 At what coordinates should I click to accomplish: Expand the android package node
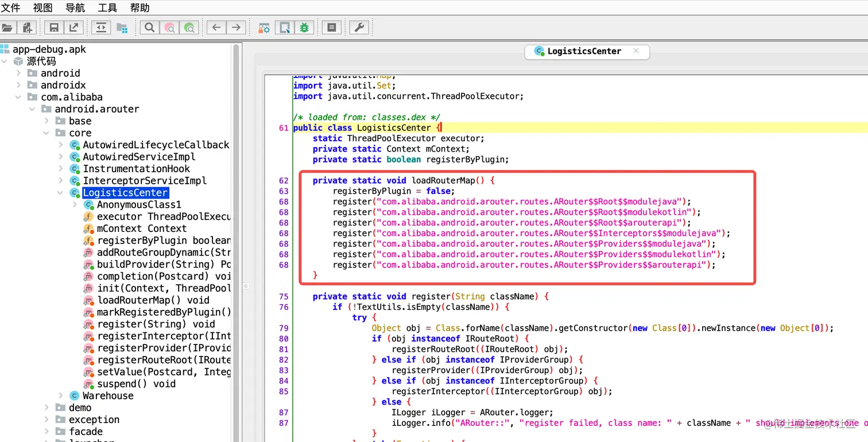coord(19,73)
